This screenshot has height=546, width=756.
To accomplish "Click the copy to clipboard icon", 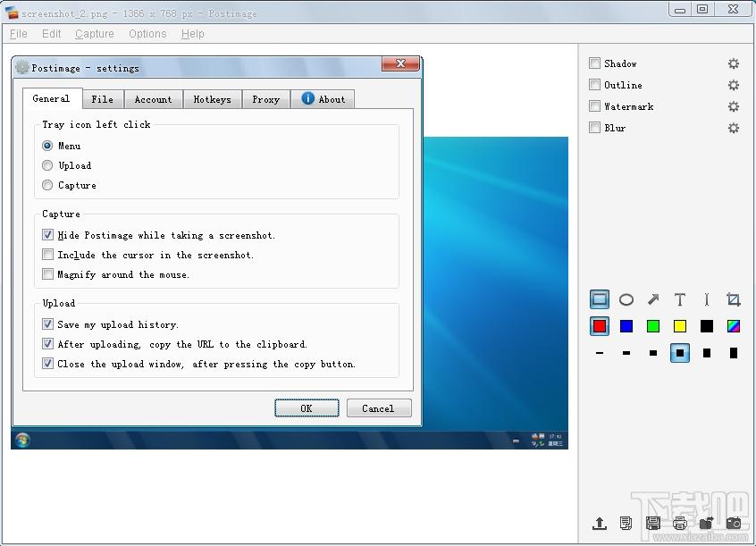I will point(626,524).
